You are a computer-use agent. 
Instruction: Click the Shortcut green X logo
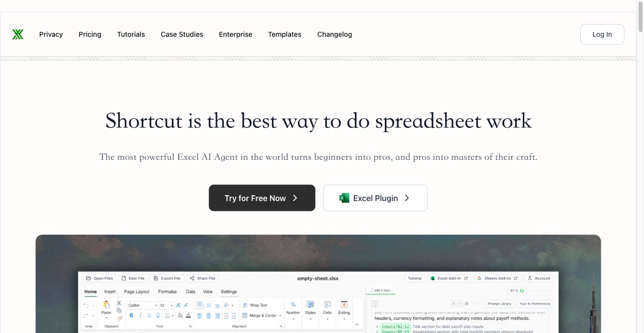point(18,34)
